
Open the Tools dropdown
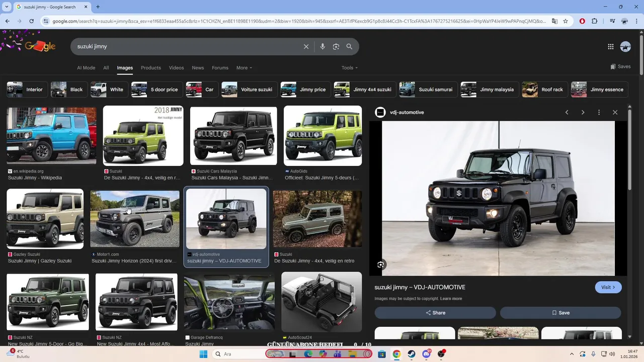pos(350,68)
